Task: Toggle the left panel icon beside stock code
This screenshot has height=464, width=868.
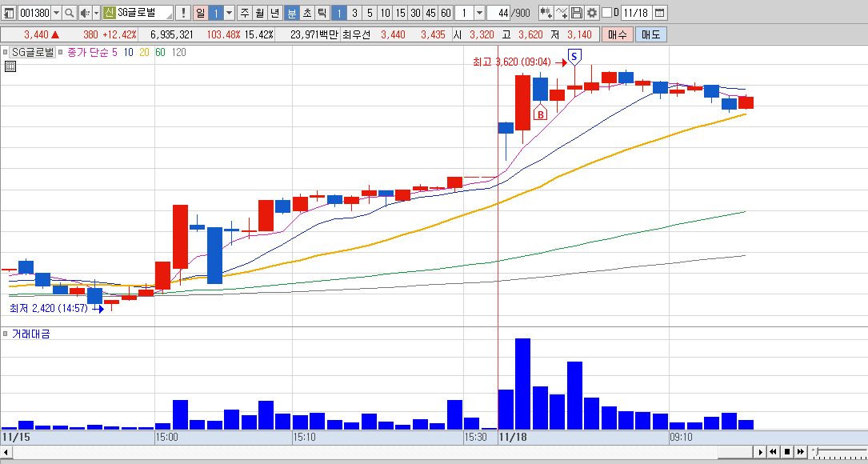Action: click(10, 13)
